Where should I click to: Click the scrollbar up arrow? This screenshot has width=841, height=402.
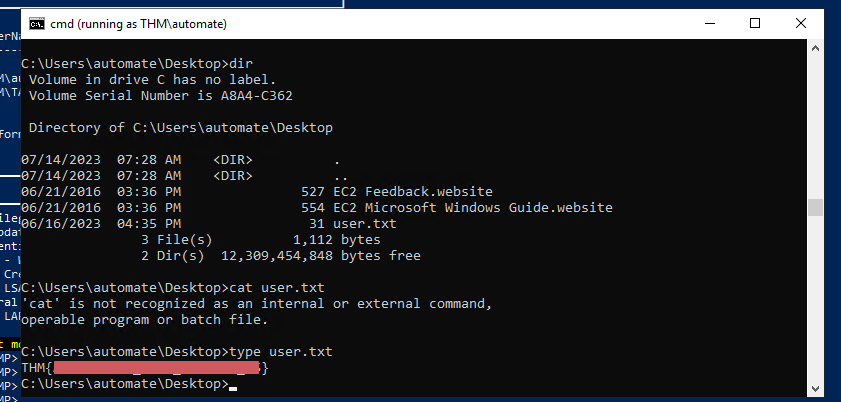pyautogui.click(x=815, y=49)
